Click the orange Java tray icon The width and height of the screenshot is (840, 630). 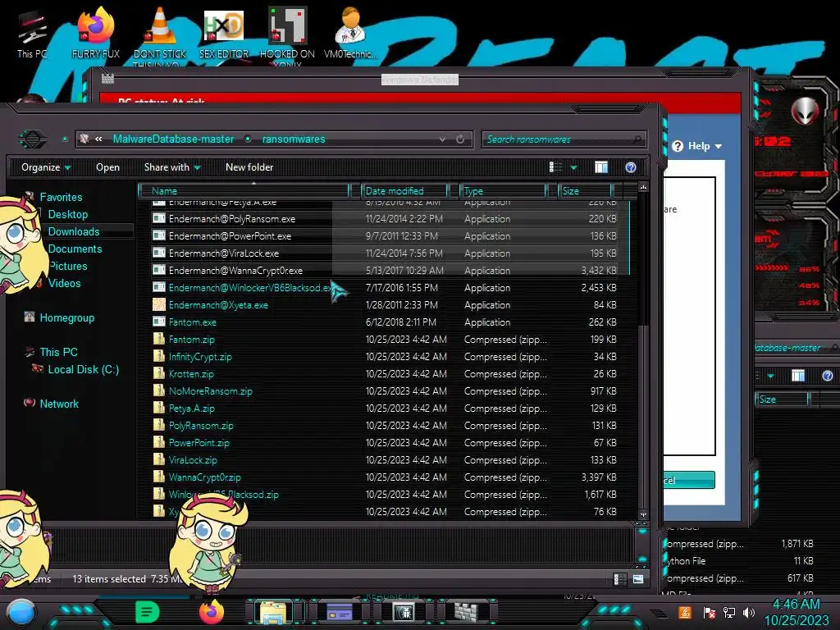pos(685,612)
